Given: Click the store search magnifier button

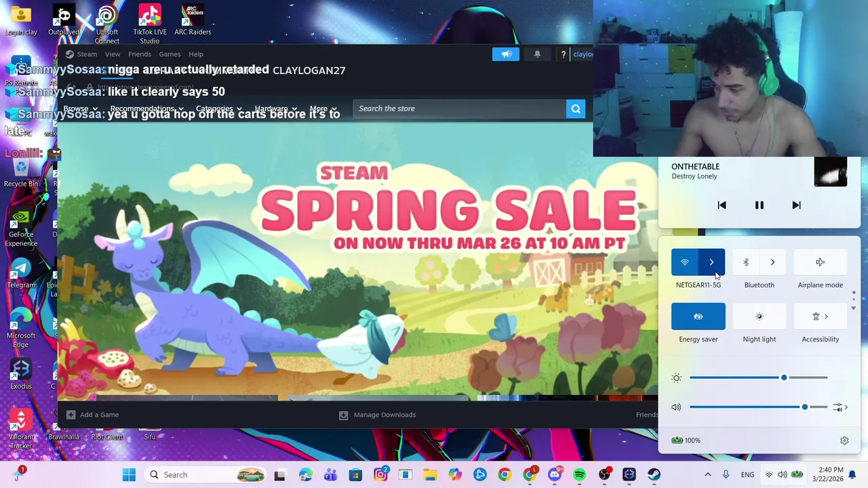Looking at the screenshot, I should click(576, 108).
